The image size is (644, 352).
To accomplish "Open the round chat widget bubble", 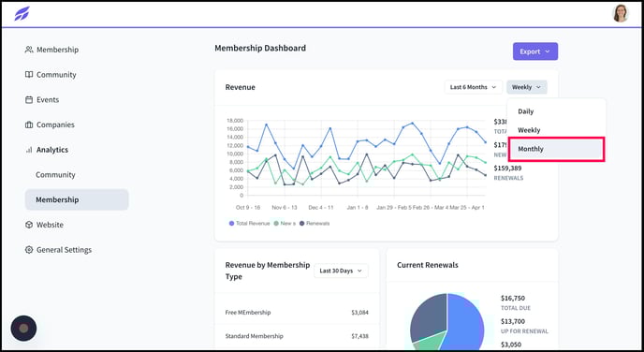I will [23, 329].
